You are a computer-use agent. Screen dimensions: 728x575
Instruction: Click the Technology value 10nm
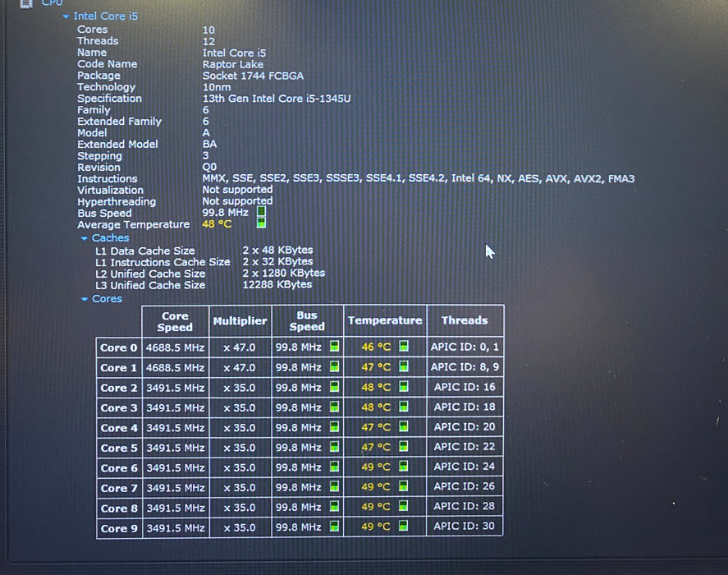tap(217, 87)
